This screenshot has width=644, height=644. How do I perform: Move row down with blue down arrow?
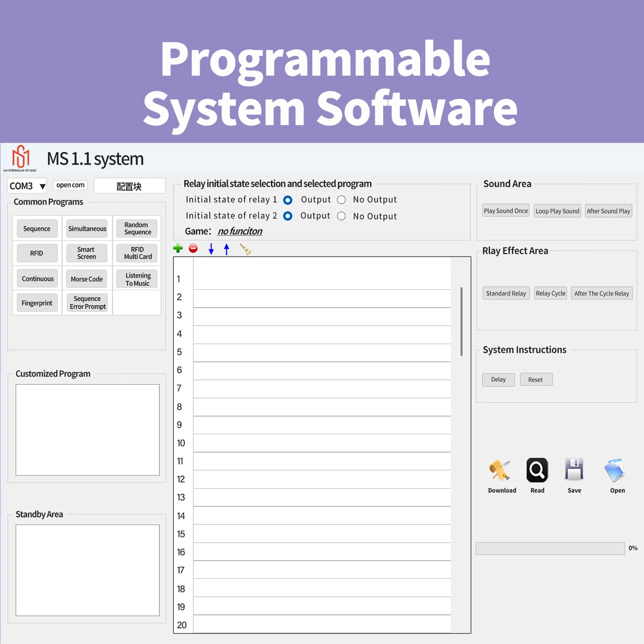(211, 249)
